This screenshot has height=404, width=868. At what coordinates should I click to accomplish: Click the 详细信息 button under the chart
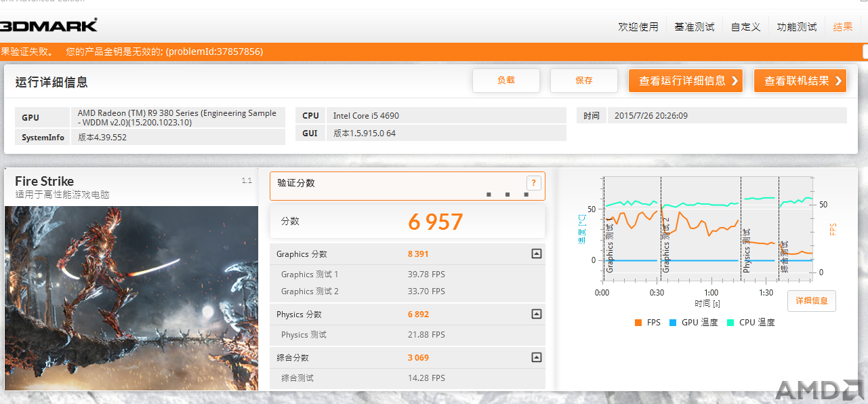tap(812, 300)
